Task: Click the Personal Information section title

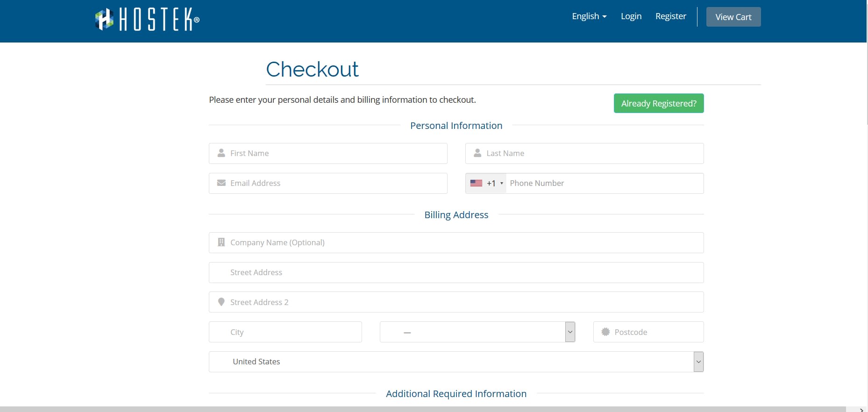Action: (456, 126)
